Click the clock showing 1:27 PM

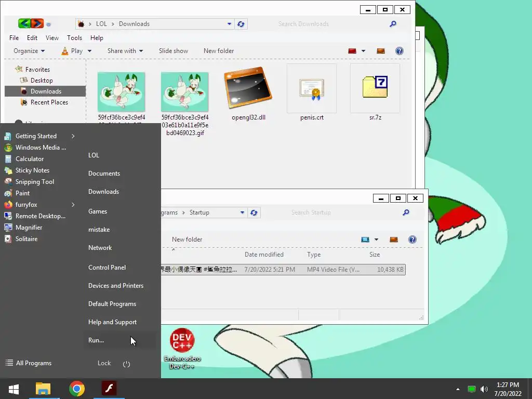tap(508, 385)
